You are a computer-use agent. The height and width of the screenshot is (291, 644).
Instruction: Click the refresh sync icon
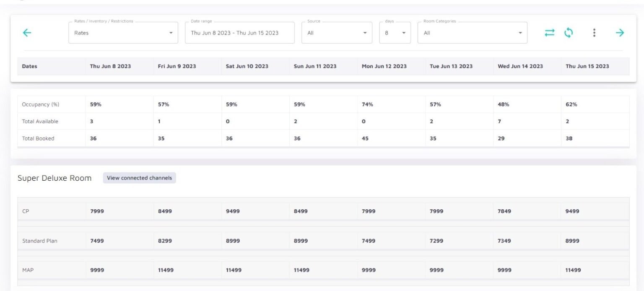click(x=569, y=33)
